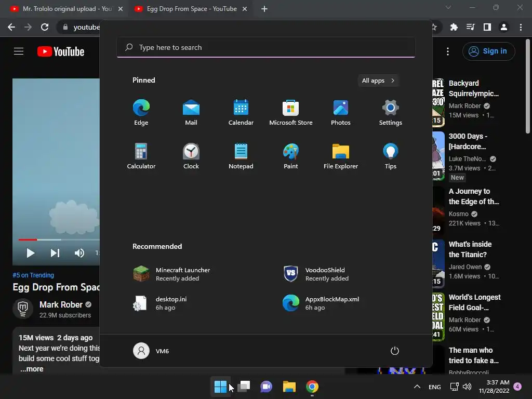532x399 pixels.
Task: Open the #5 on Trending link
Action: click(33, 275)
